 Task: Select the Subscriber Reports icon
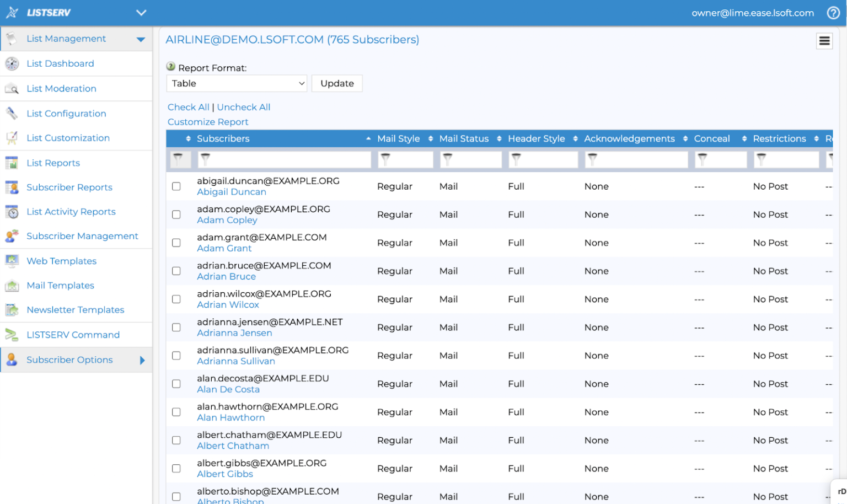12,187
